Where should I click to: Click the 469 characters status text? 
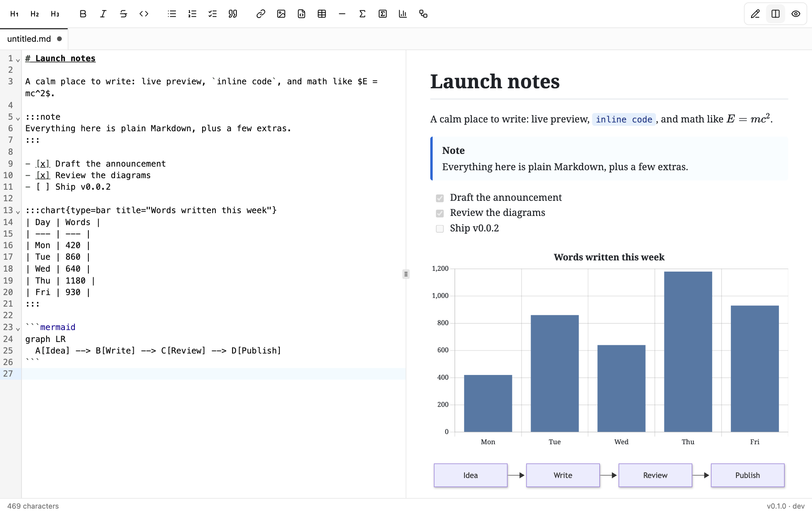33,506
